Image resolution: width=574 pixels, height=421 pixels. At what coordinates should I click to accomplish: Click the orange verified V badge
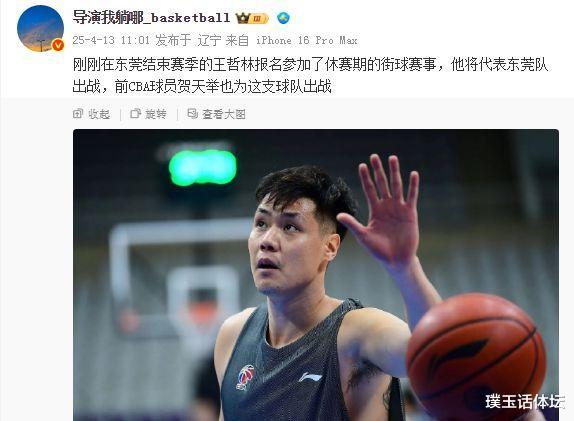58,45
